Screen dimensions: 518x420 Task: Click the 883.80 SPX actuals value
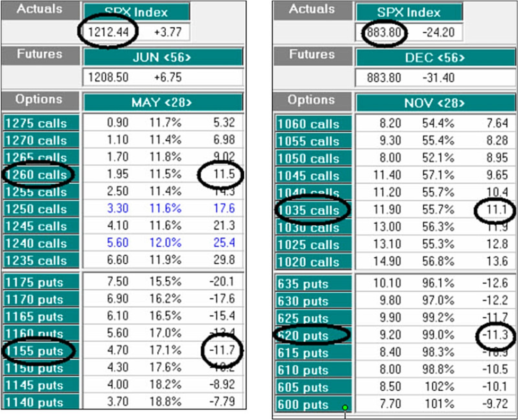[384, 32]
